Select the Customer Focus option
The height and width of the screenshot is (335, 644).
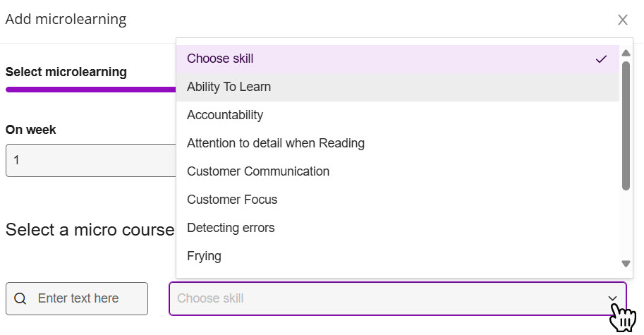pos(398,200)
